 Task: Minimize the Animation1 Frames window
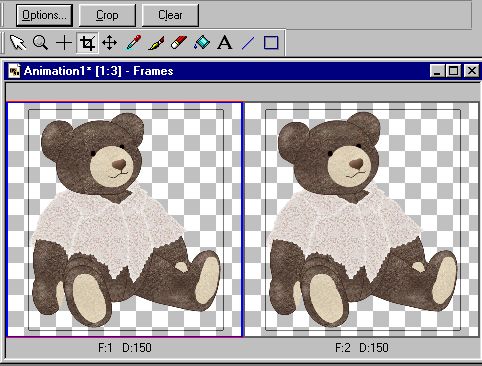(x=437, y=71)
